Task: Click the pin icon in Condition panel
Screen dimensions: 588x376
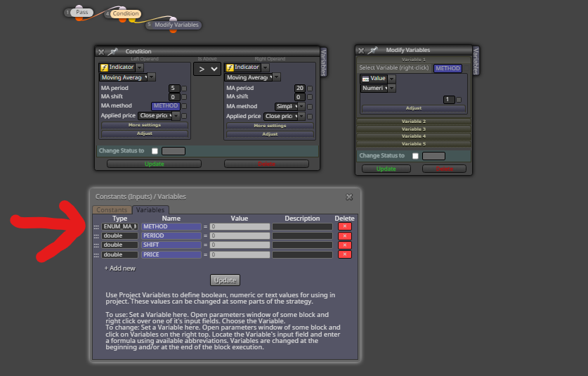Action: 112,51
